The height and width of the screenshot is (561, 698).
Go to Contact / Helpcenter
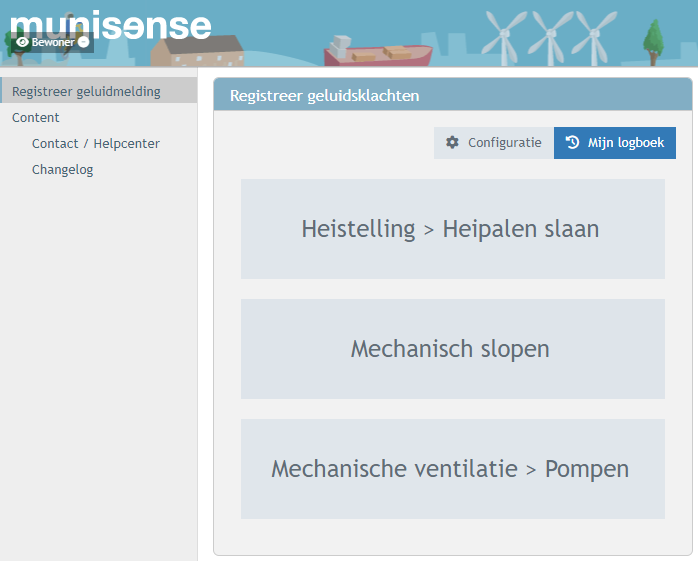(96, 143)
